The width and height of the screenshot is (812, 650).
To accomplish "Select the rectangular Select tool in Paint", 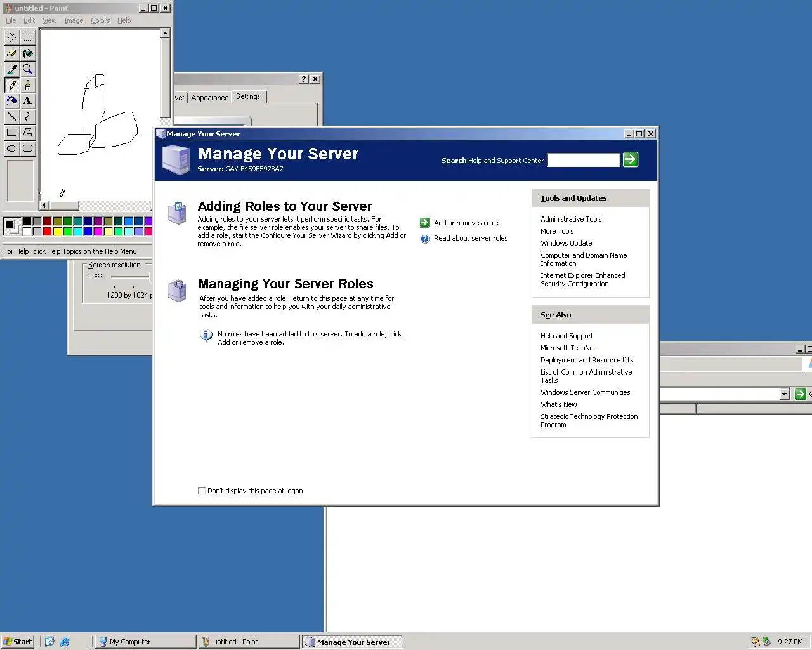I will (27, 37).
